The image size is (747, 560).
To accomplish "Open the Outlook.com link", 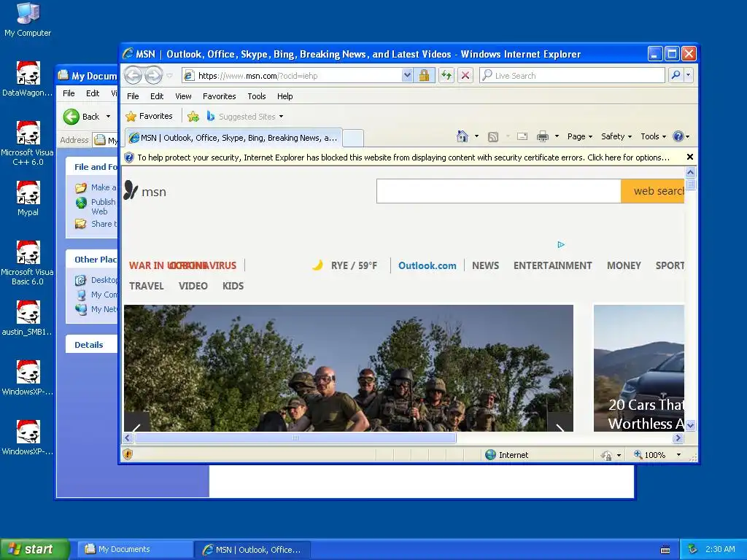I will 427,265.
